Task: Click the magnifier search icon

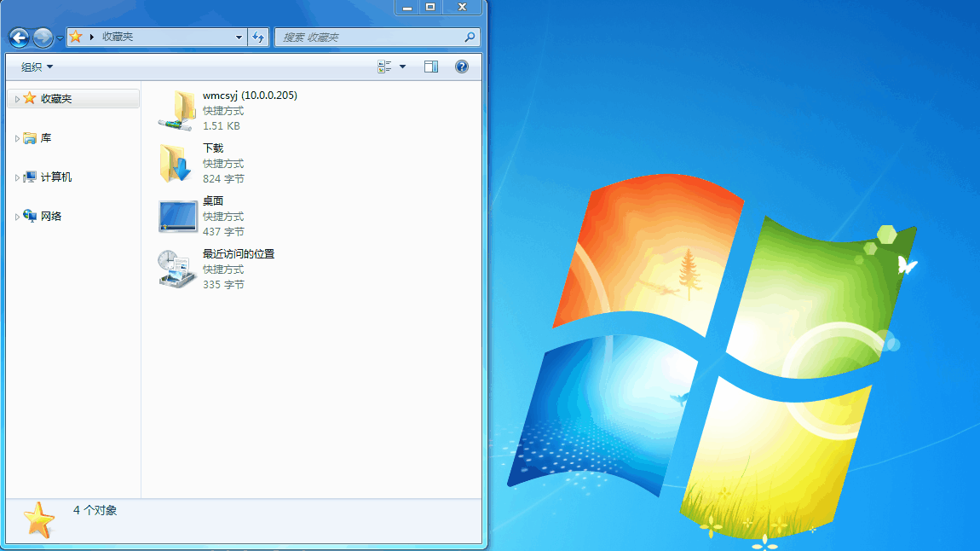Action: [470, 37]
